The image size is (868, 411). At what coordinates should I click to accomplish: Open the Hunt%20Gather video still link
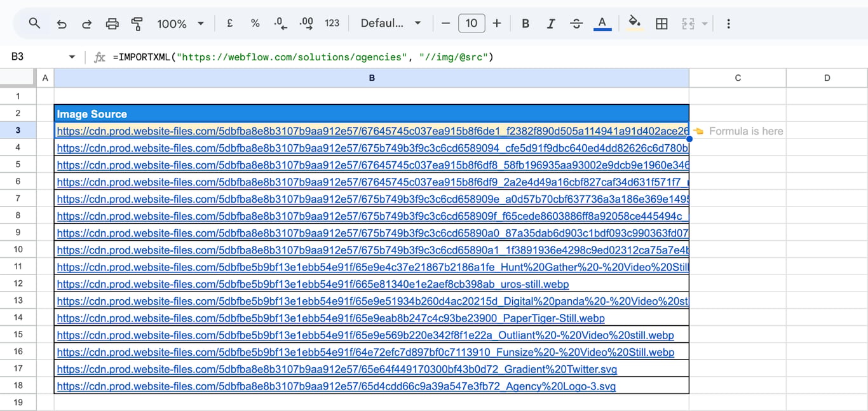click(372, 267)
